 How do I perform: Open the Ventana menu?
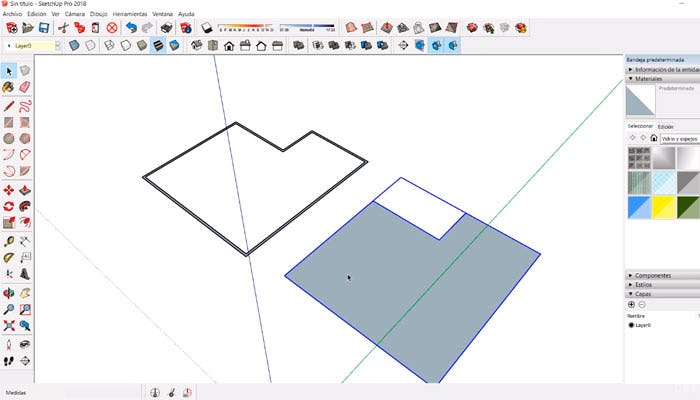(162, 14)
